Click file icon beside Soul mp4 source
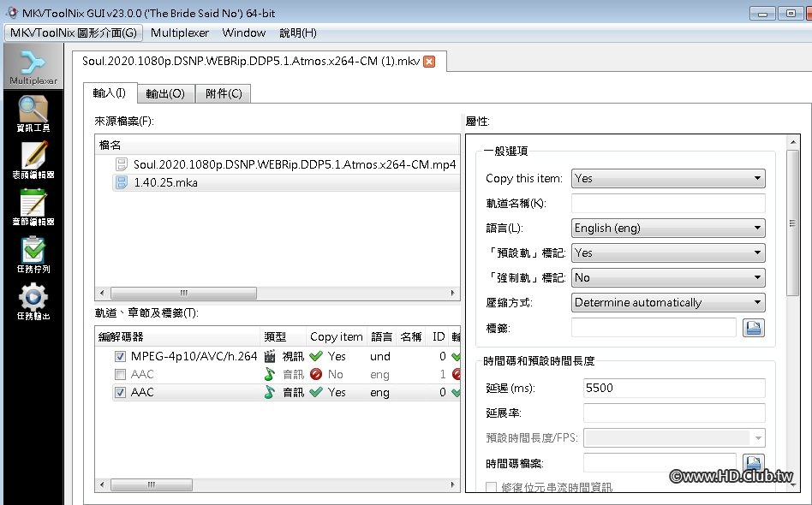This screenshot has width=812, height=505. tap(121, 164)
